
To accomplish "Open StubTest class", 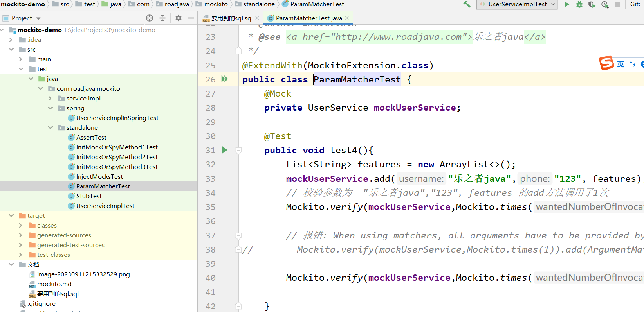I will tap(89, 196).
